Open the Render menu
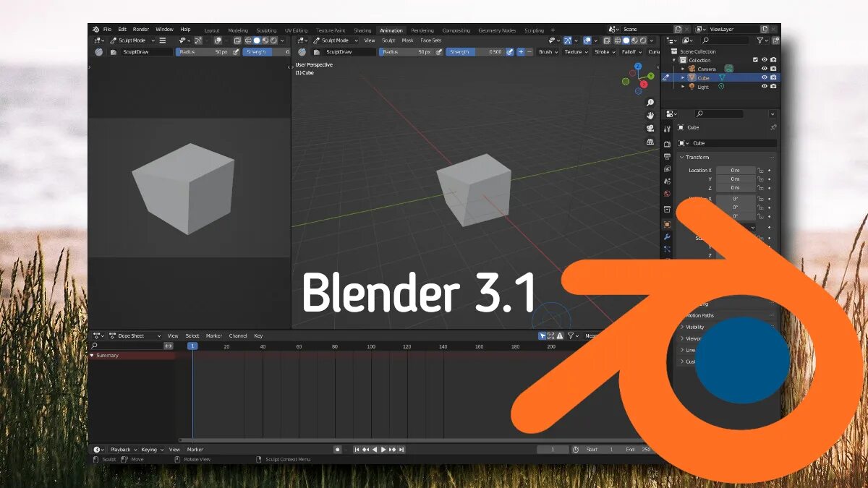This screenshot has width=868, height=488. coord(141,30)
